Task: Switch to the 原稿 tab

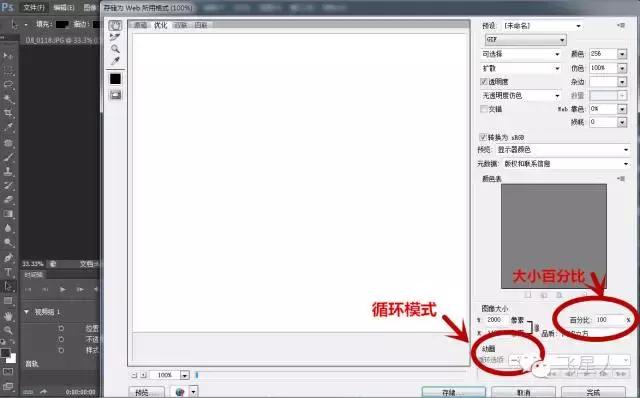Action: 140,25
